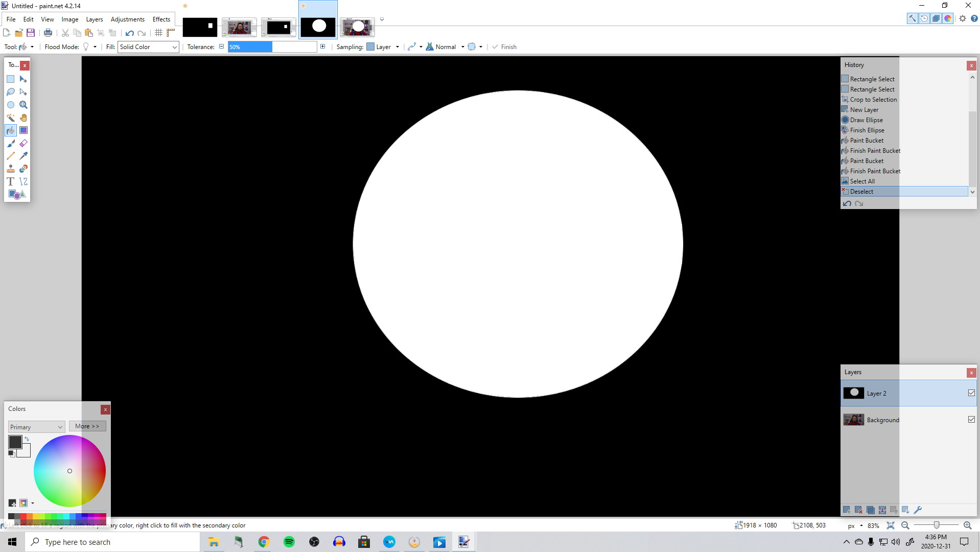Image resolution: width=980 pixels, height=552 pixels.
Task: Select the Text tool
Action: click(10, 181)
